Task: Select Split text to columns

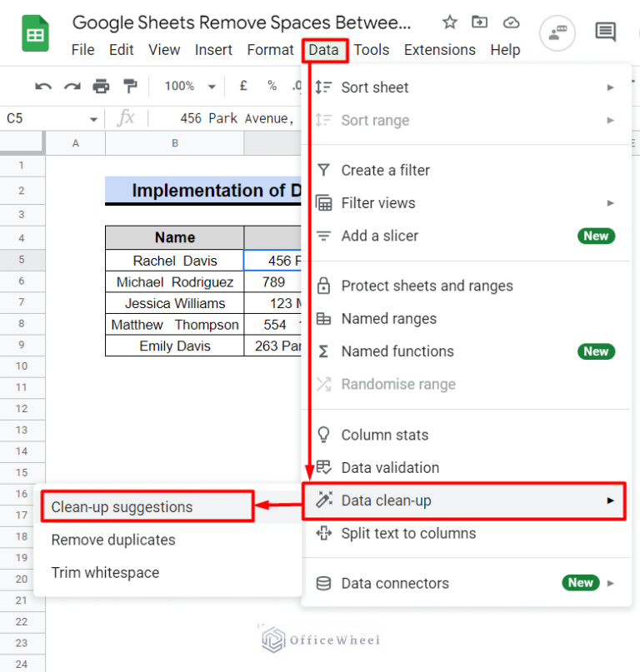Action: [x=408, y=534]
